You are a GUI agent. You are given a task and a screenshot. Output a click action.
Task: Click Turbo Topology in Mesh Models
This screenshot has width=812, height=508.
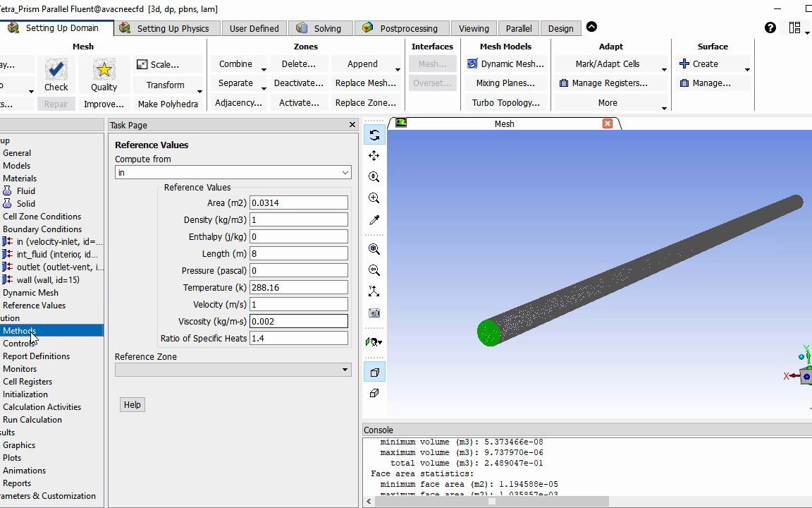[x=505, y=102]
